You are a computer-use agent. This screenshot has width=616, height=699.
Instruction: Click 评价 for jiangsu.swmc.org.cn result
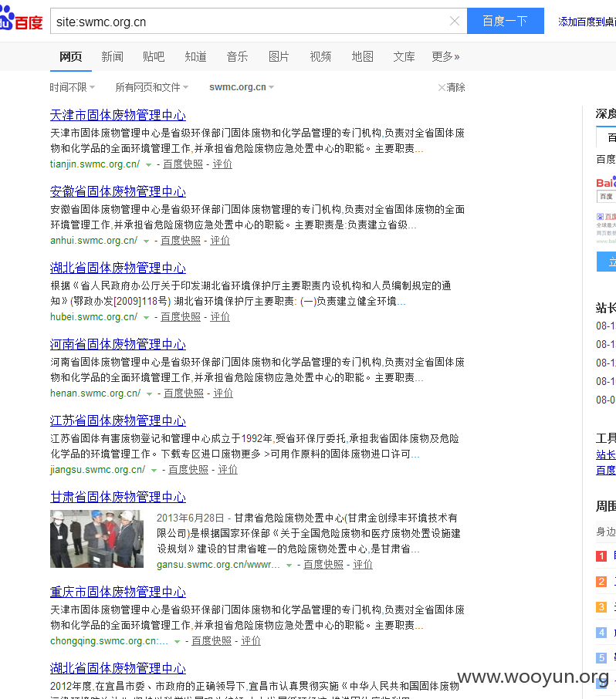[228, 469]
